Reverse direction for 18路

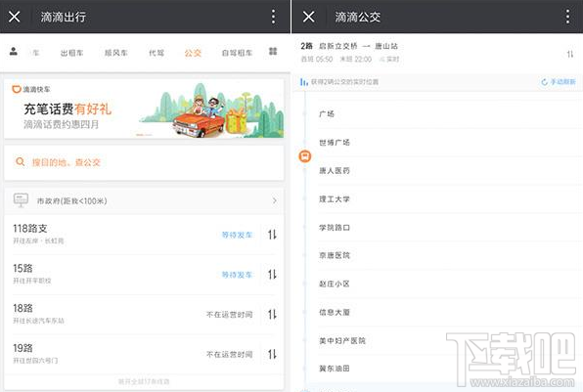272,315
